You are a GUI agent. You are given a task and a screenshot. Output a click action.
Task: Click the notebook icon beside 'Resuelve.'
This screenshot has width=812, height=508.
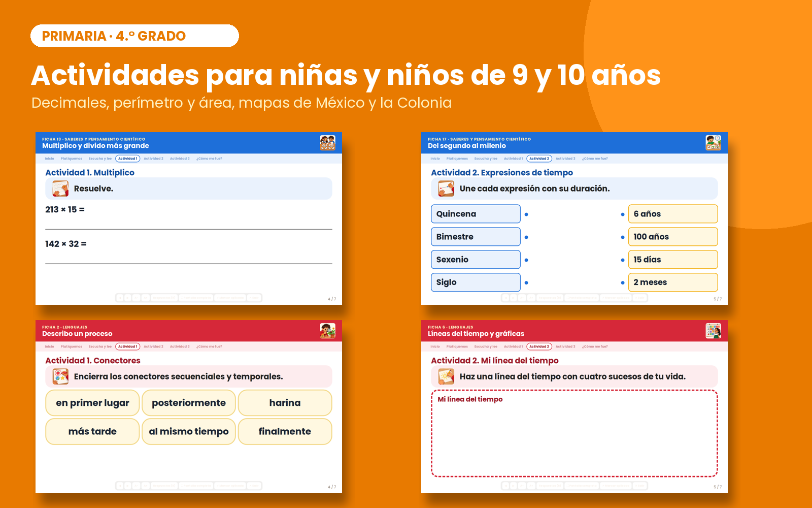60,188
